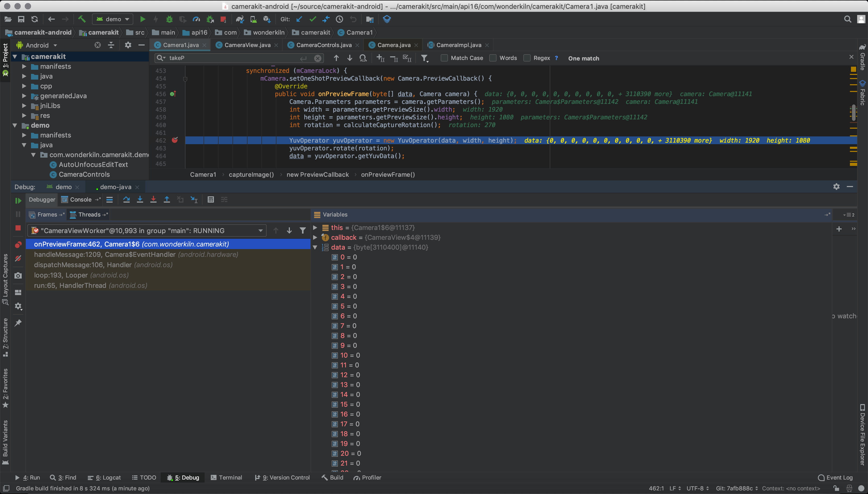Enable the Match Case checkbox
The height and width of the screenshot is (494, 868).
click(x=444, y=58)
